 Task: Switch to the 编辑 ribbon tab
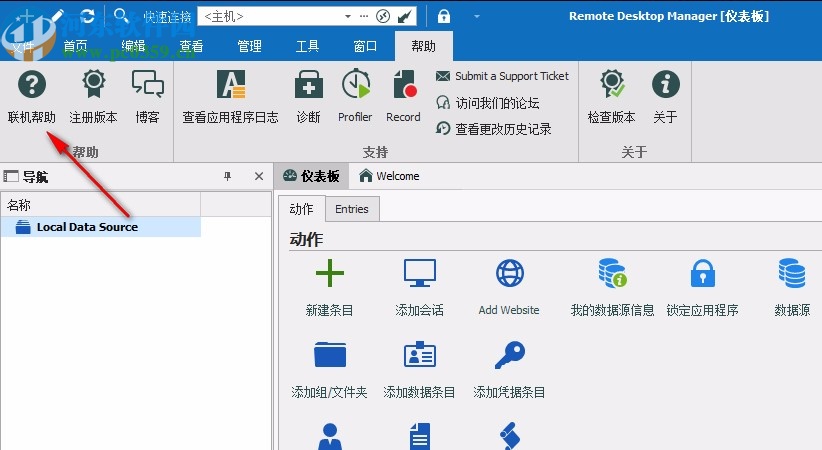(x=133, y=46)
